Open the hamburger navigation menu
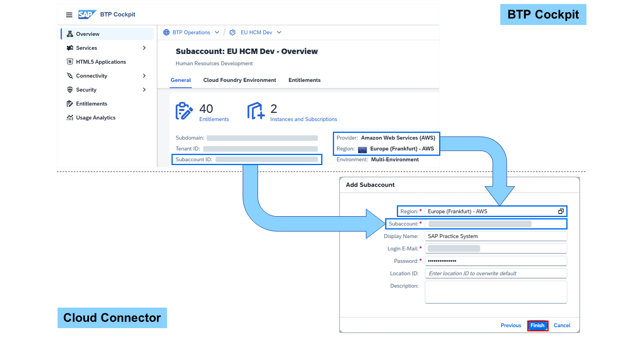Image resolution: width=644 pixels, height=337 pixels. click(x=69, y=15)
